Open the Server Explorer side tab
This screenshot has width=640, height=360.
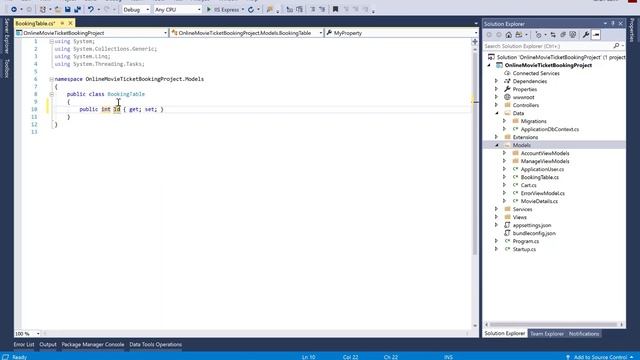coord(7,36)
